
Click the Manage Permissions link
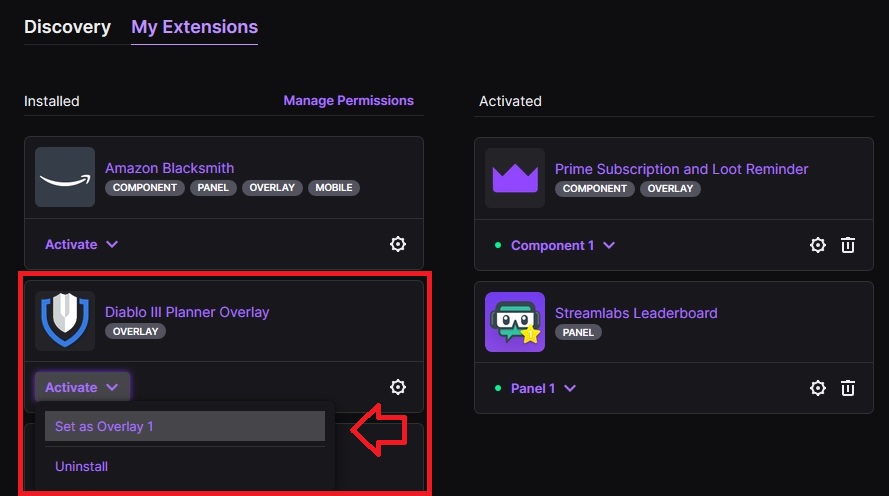[x=348, y=100]
